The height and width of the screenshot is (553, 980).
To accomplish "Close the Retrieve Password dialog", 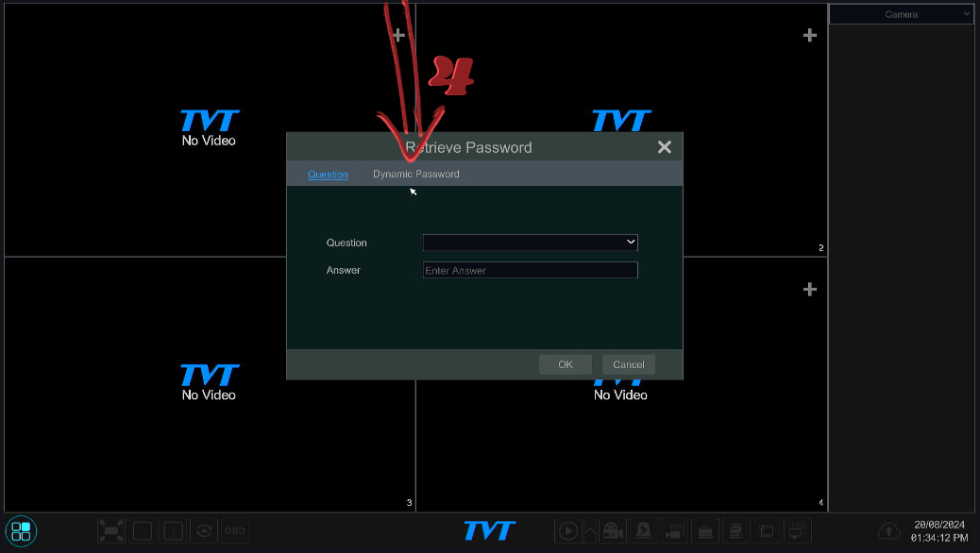I will coord(665,147).
